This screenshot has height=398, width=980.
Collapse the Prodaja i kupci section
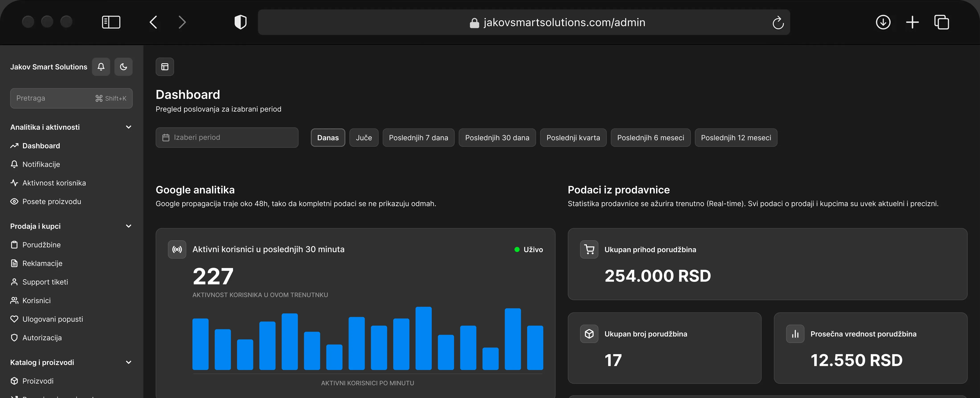[x=129, y=226]
